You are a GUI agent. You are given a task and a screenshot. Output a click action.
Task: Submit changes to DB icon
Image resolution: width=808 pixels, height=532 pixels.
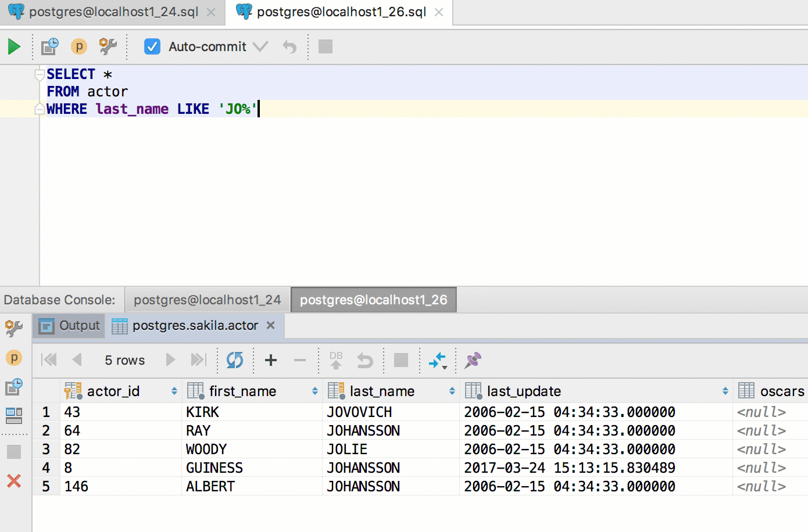[336, 360]
